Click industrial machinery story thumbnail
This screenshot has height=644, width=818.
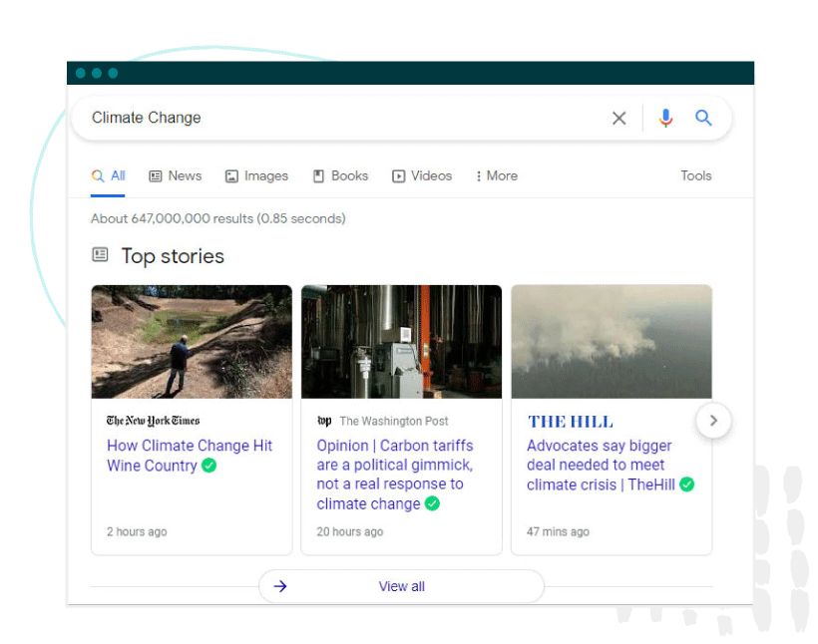point(401,342)
